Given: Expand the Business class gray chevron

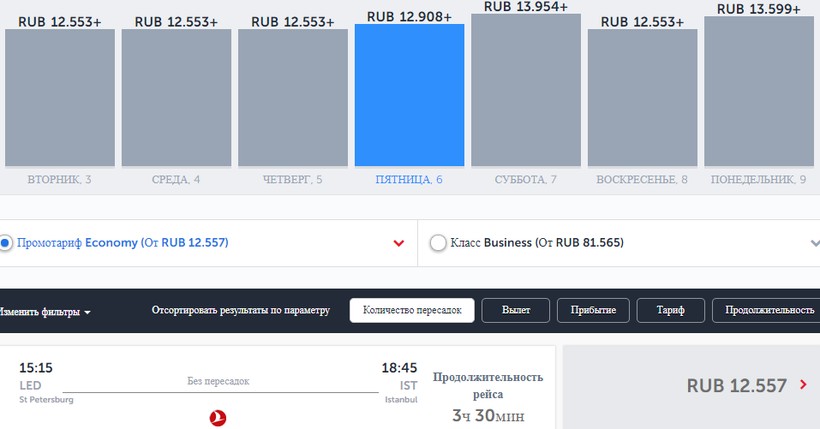Looking at the screenshot, I should pos(814,243).
